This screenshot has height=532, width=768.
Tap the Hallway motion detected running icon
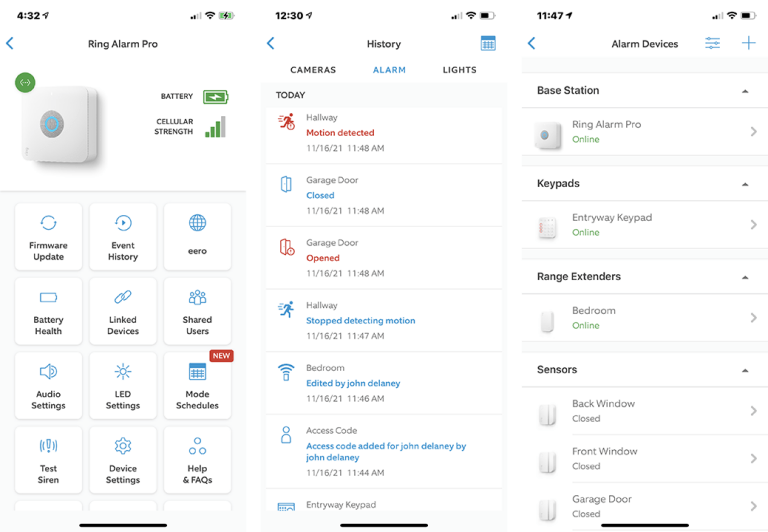pos(287,121)
